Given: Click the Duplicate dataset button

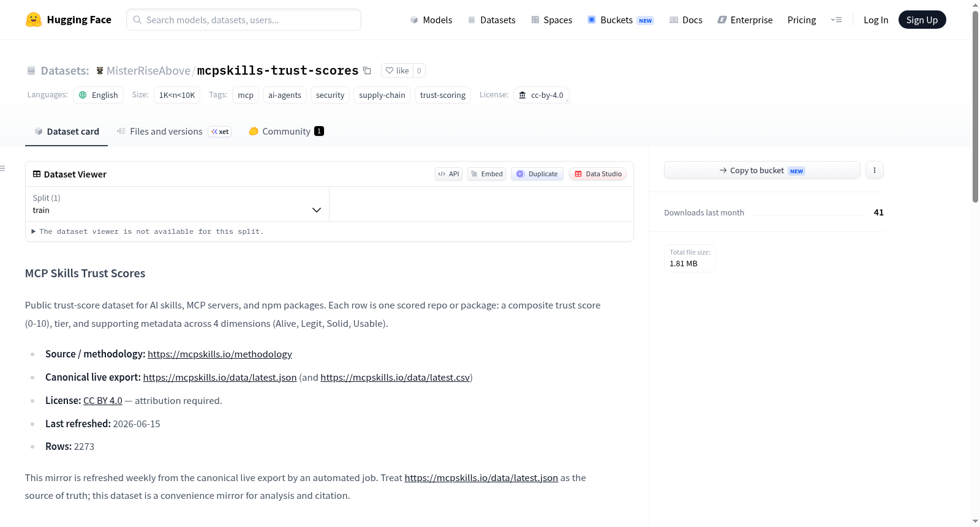Looking at the screenshot, I should click(537, 174).
